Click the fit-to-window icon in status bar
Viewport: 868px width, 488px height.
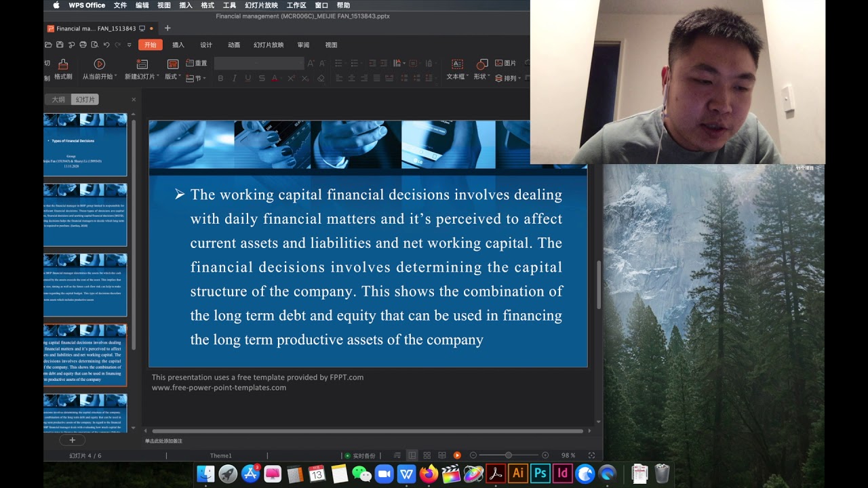591,455
